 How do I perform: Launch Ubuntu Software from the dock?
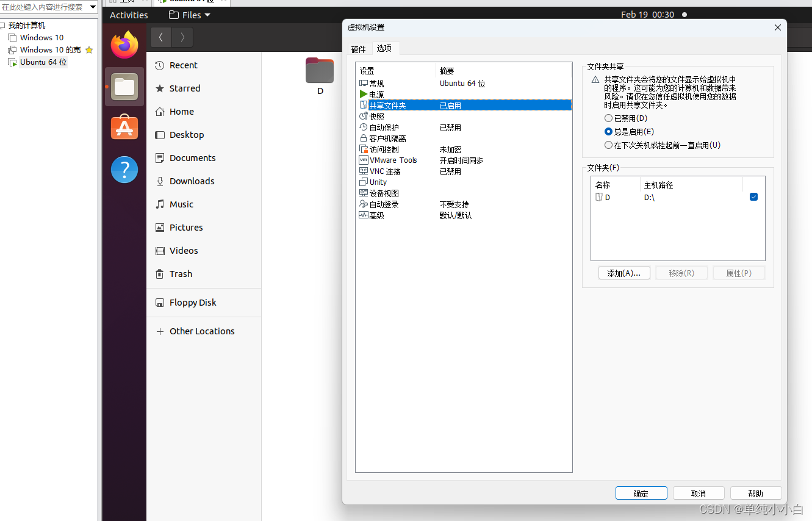[x=124, y=128]
